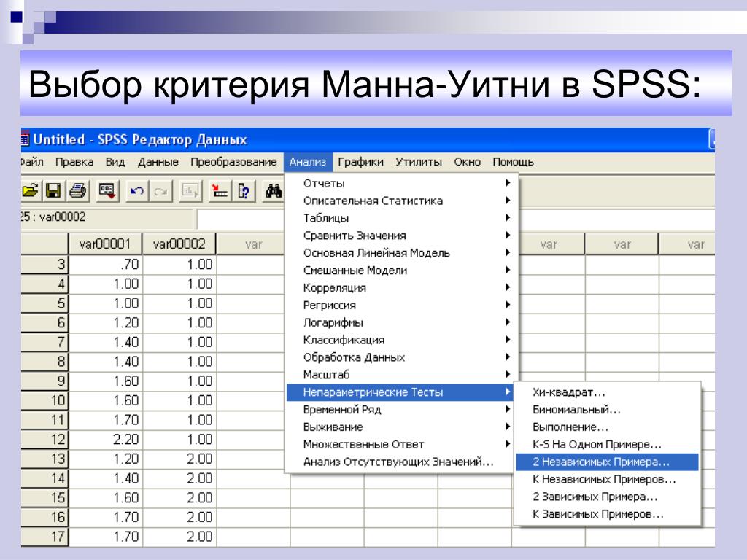Choose Хи-квадрат… test

click(608, 392)
